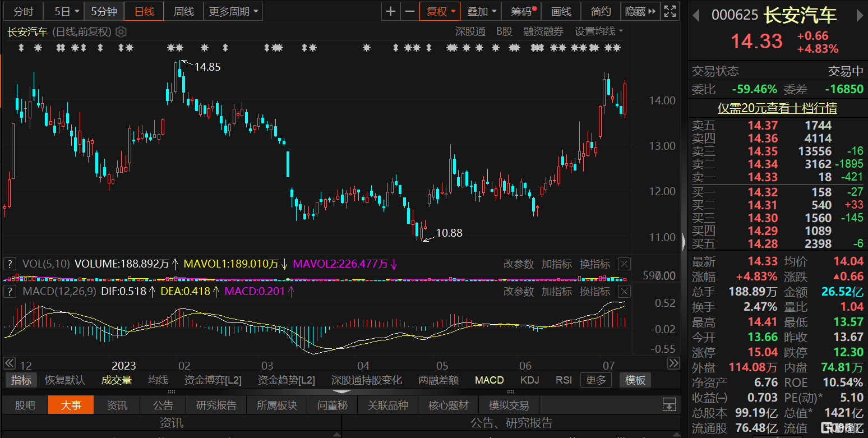Click 换指标 in MACD panel
The height and width of the screenshot is (438, 868).
(x=594, y=291)
